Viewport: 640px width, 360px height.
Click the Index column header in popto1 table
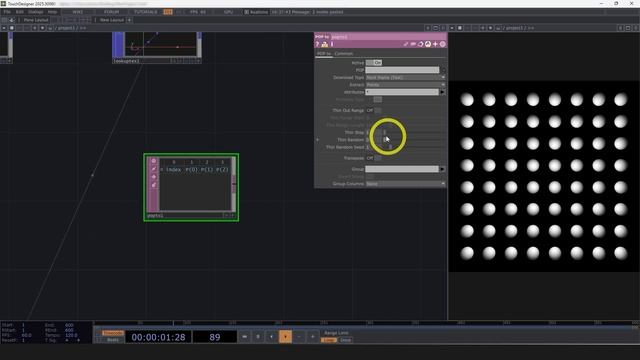[173, 169]
